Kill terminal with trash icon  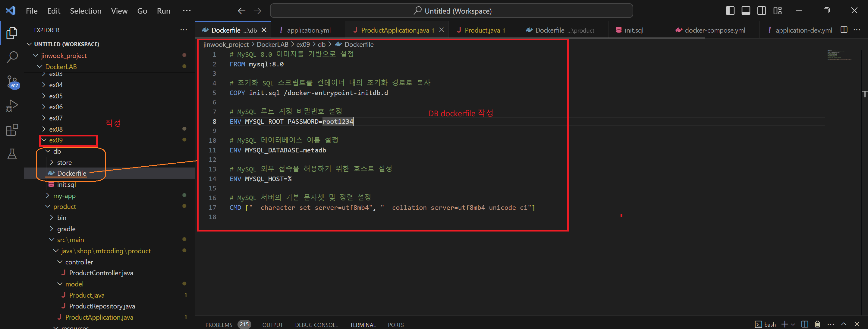(817, 324)
